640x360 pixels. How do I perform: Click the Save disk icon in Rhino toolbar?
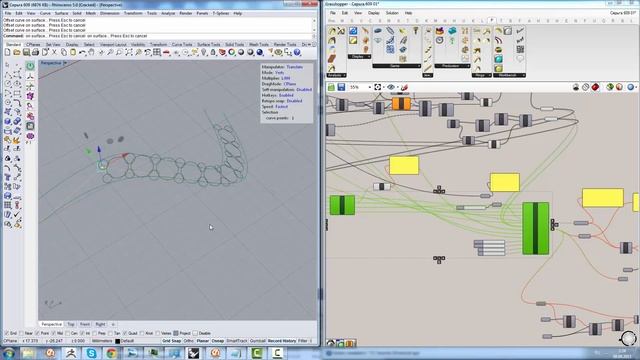[x=26, y=52]
